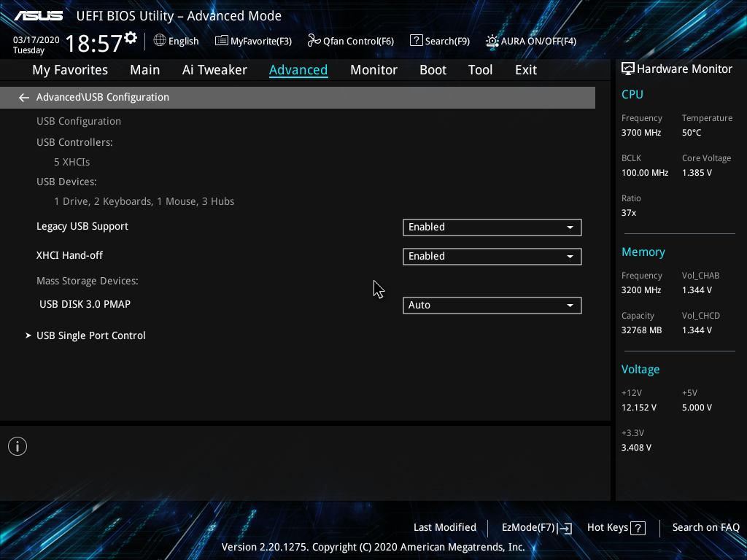
Task: Open MyFavorite(F3) list icon
Action: 221,41
